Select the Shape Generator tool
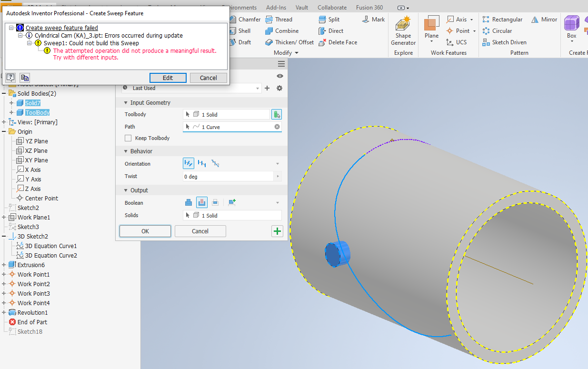Screen dimensions: 588x369 click(403, 30)
